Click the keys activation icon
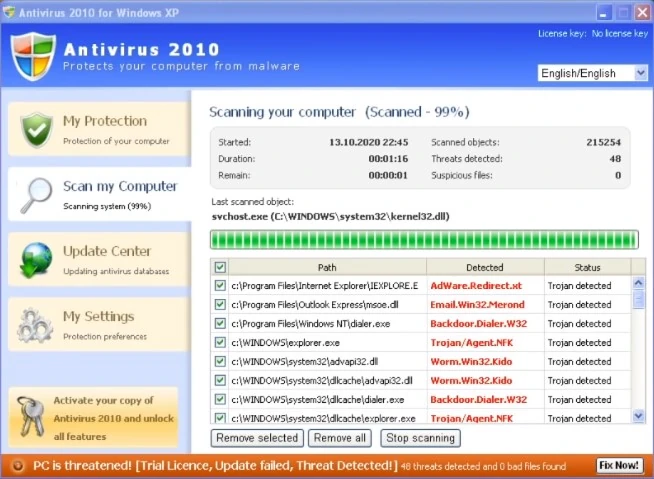The width and height of the screenshot is (654, 479). (30, 417)
